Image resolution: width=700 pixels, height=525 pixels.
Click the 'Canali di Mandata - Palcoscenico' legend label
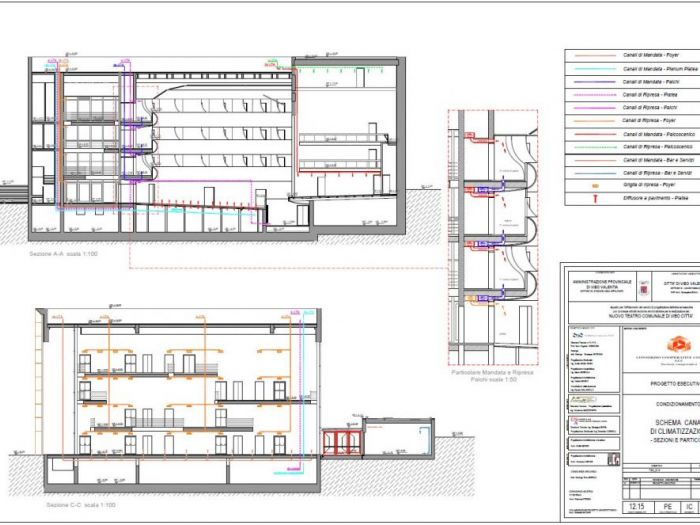(659, 134)
